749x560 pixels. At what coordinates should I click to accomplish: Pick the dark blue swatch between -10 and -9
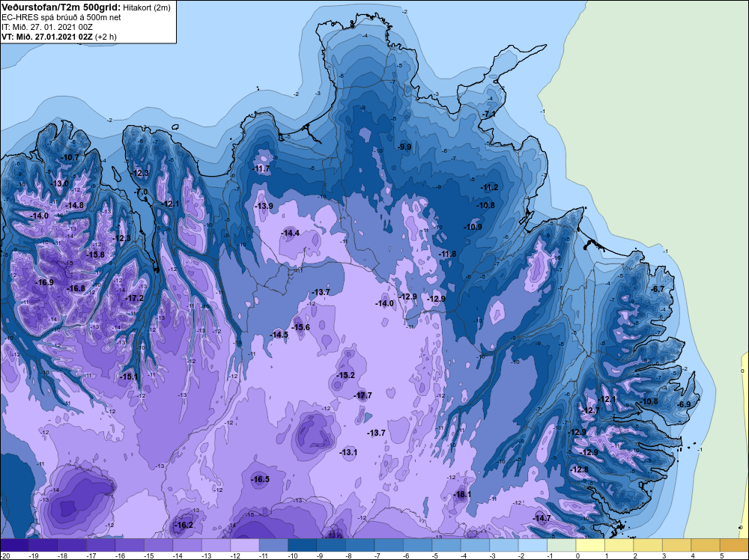(303, 545)
